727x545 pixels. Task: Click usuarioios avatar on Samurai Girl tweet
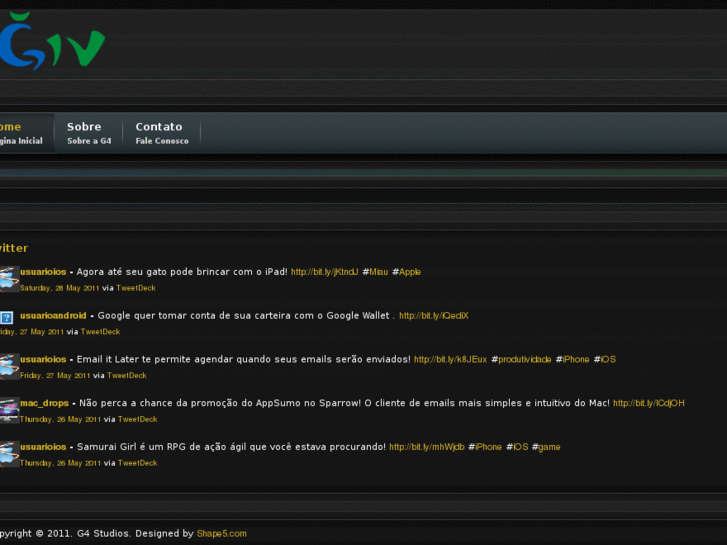(9, 454)
